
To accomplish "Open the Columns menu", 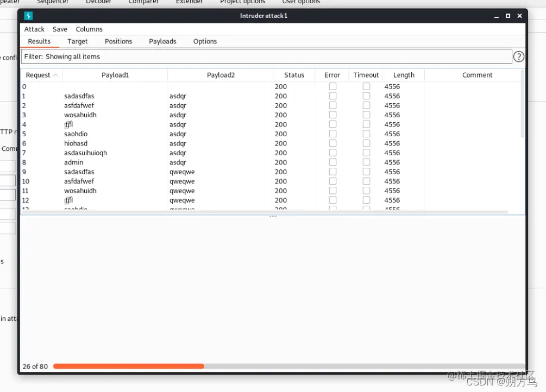I will [89, 29].
